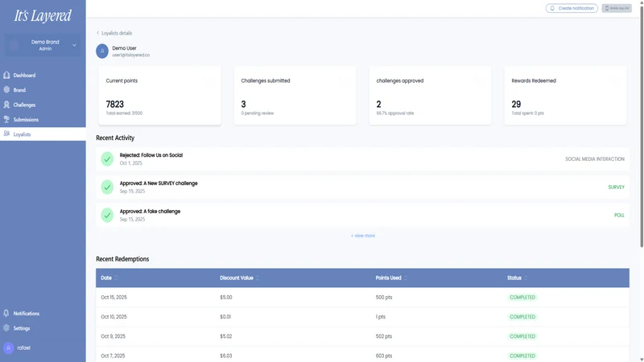Click the Oct 15, 2025 date cell
This screenshot has height=362, width=644.
(x=114, y=297)
